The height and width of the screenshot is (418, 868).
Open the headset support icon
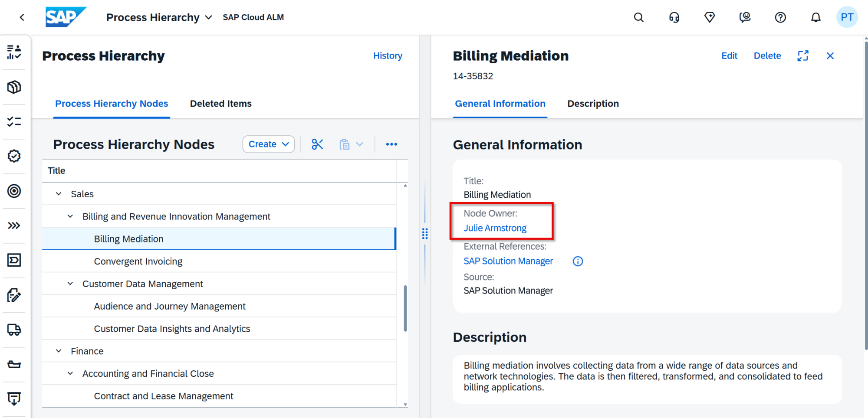pyautogui.click(x=674, y=17)
